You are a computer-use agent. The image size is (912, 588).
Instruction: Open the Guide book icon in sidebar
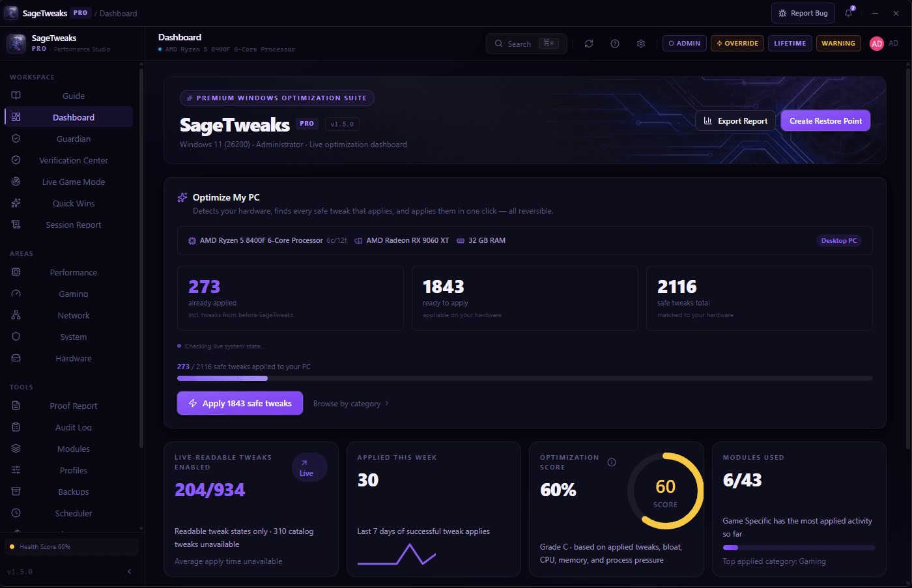[x=16, y=96]
